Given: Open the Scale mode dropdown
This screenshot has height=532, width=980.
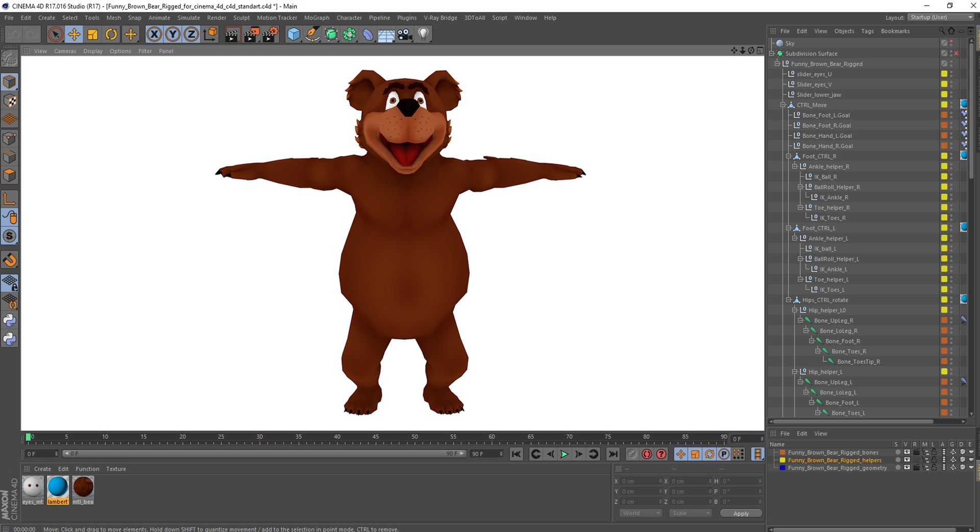Looking at the screenshot, I should [x=691, y=513].
